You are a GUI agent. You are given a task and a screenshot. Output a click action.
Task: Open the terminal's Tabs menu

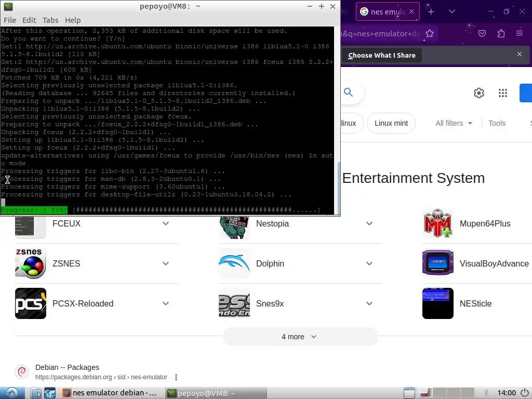(x=50, y=20)
